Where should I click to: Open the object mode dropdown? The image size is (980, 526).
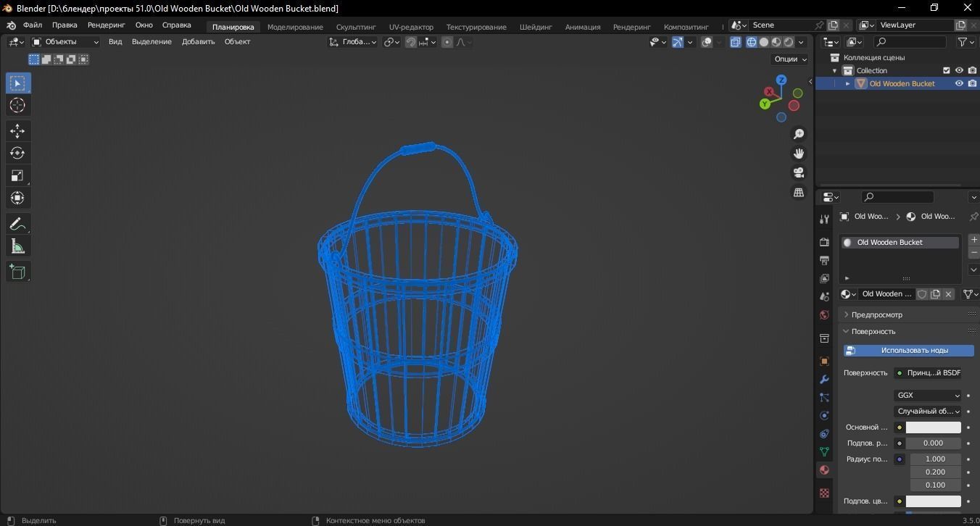[65, 42]
